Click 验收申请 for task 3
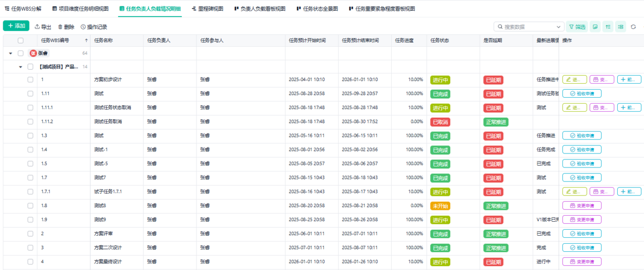The width and height of the screenshot is (644, 270). coord(582,247)
